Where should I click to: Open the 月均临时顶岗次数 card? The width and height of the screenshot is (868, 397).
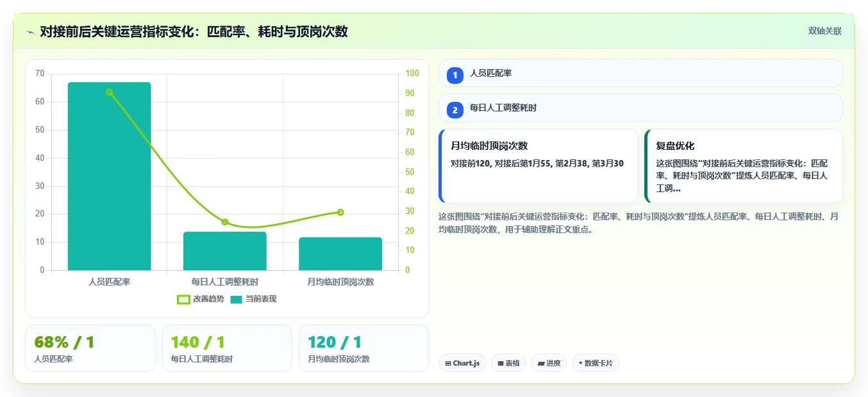point(538,166)
